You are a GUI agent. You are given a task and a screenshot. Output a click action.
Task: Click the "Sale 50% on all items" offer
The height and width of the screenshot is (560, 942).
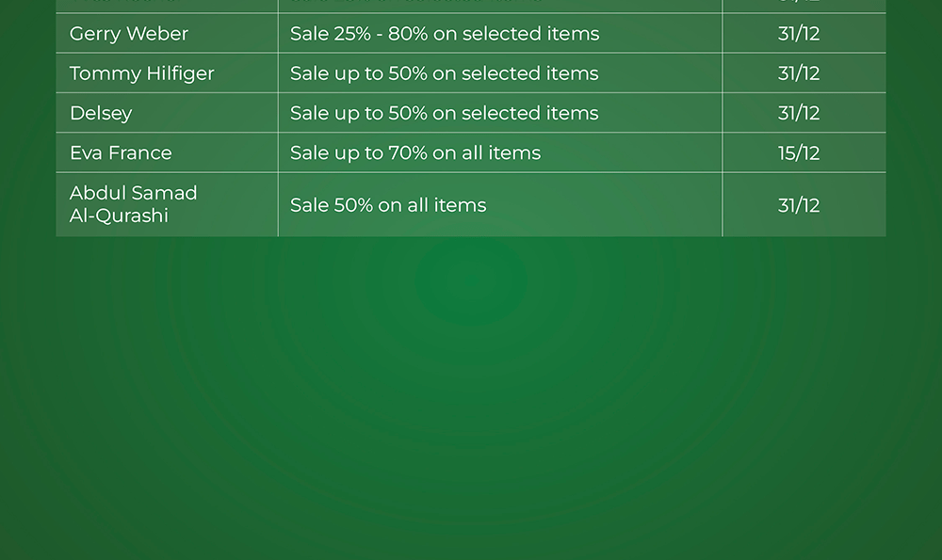[388, 205]
